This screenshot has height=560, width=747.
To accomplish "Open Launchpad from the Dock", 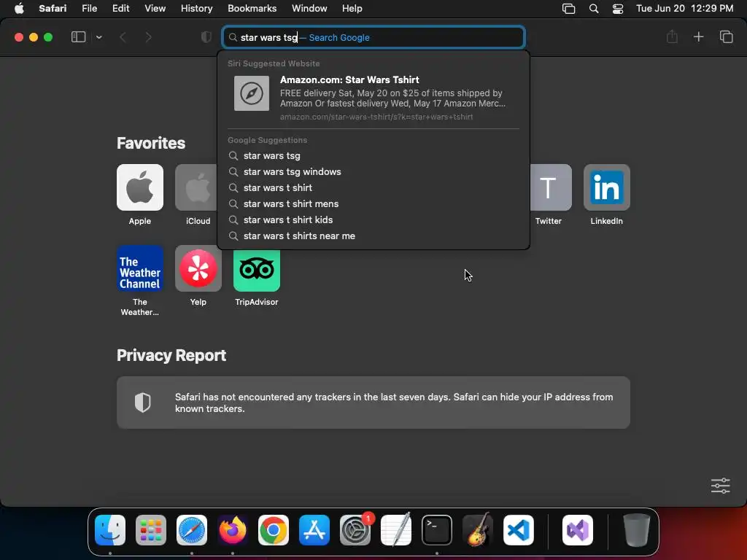I will click(x=151, y=530).
